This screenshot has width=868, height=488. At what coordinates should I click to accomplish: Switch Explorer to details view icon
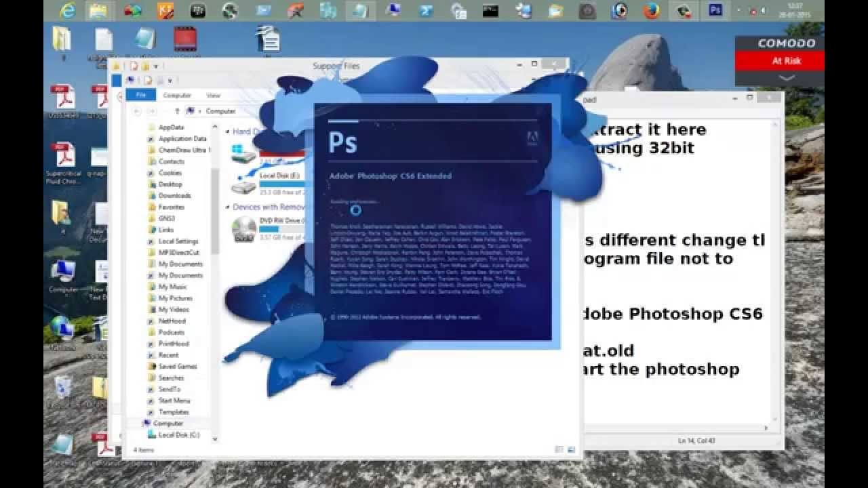pyautogui.click(x=559, y=449)
